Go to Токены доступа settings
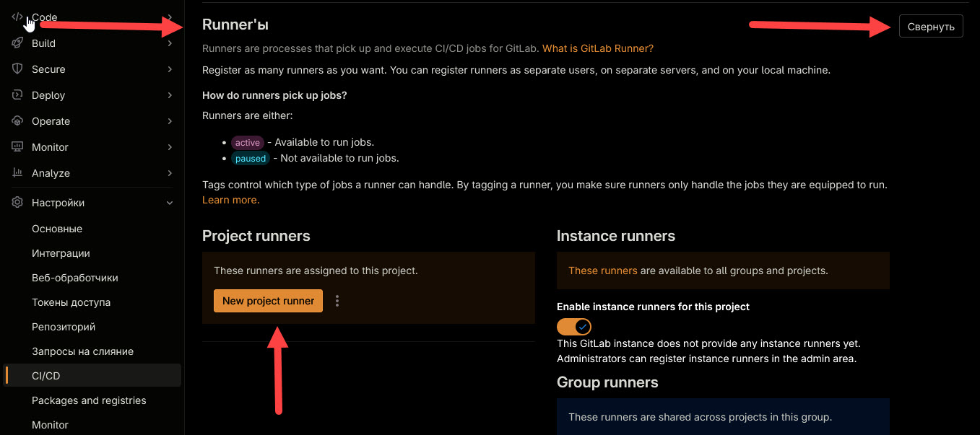This screenshot has width=980, height=435. (x=71, y=302)
